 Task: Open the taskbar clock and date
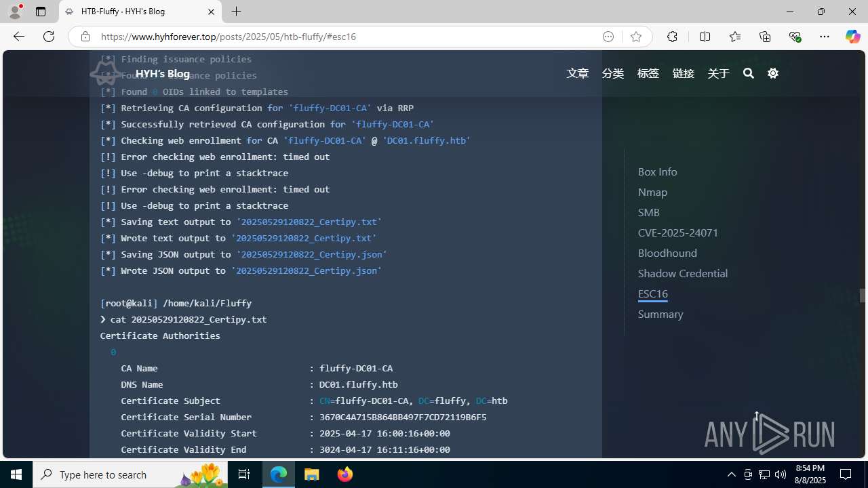click(810, 474)
